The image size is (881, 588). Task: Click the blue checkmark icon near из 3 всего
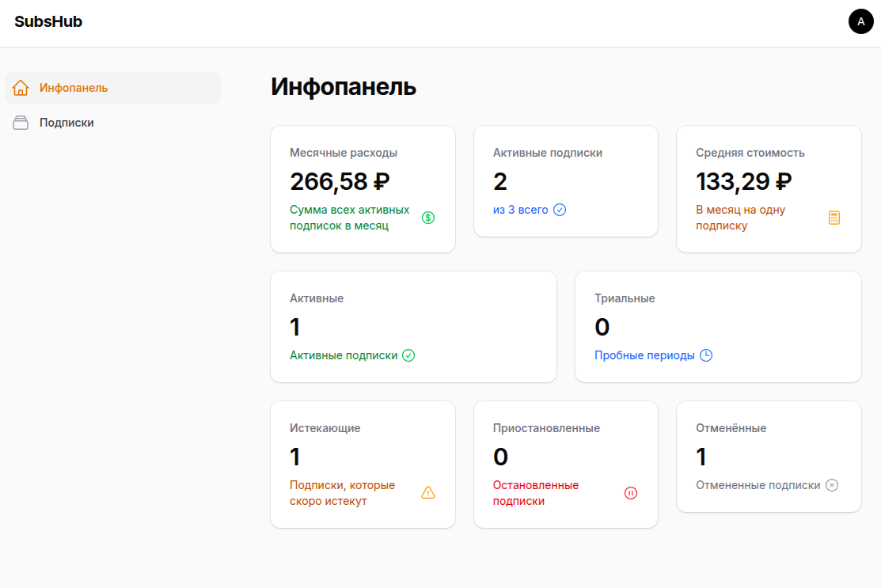560,210
